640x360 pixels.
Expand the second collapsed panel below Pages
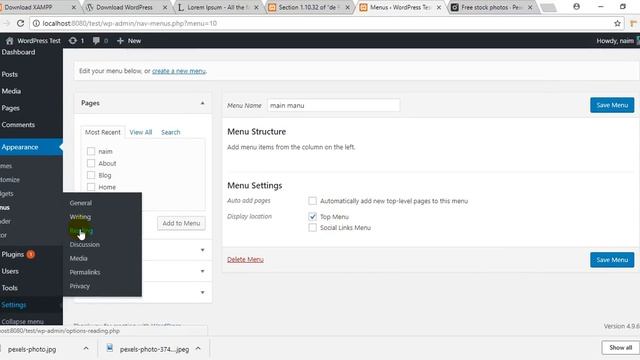pyautogui.click(x=202, y=271)
